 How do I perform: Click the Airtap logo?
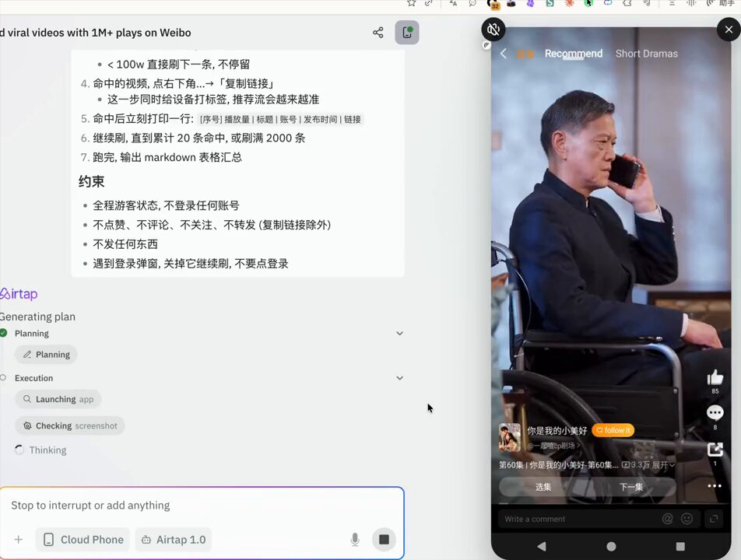point(19,294)
